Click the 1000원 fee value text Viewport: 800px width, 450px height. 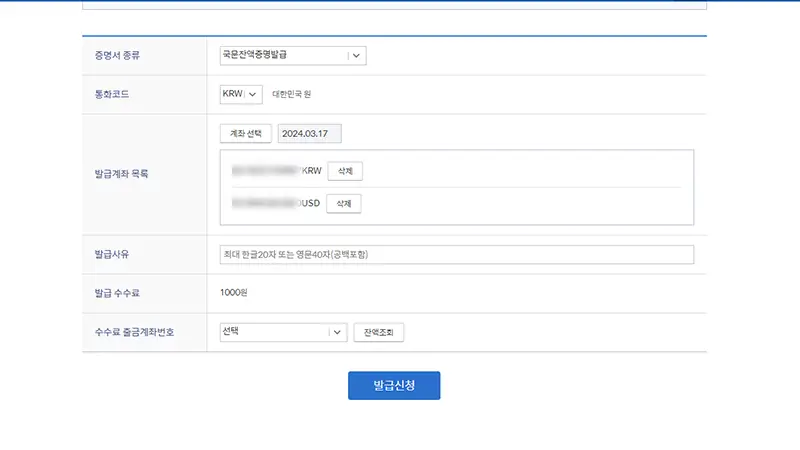pyautogui.click(x=234, y=292)
